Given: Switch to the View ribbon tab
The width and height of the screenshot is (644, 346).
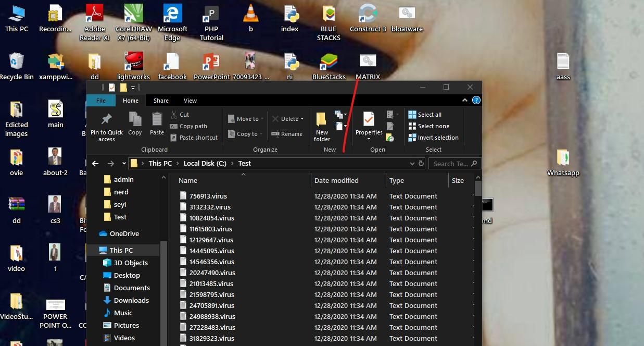Looking at the screenshot, I should coord(190,100).
